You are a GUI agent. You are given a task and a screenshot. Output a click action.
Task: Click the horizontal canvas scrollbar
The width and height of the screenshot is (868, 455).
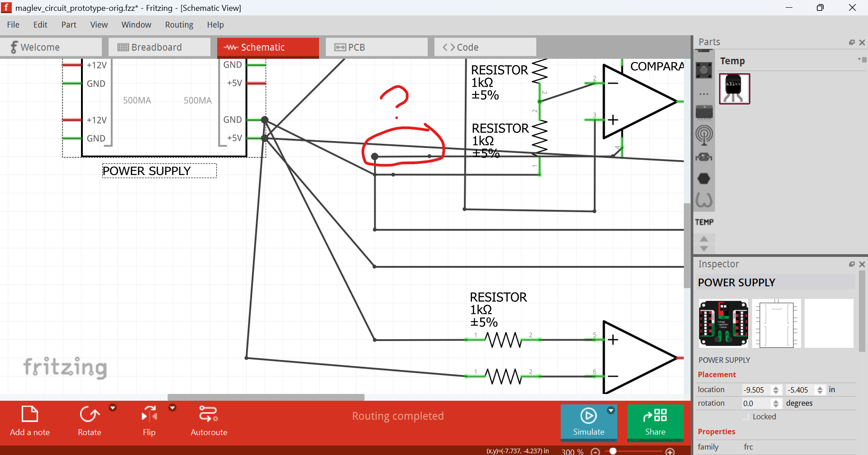[x=266, y=397]
